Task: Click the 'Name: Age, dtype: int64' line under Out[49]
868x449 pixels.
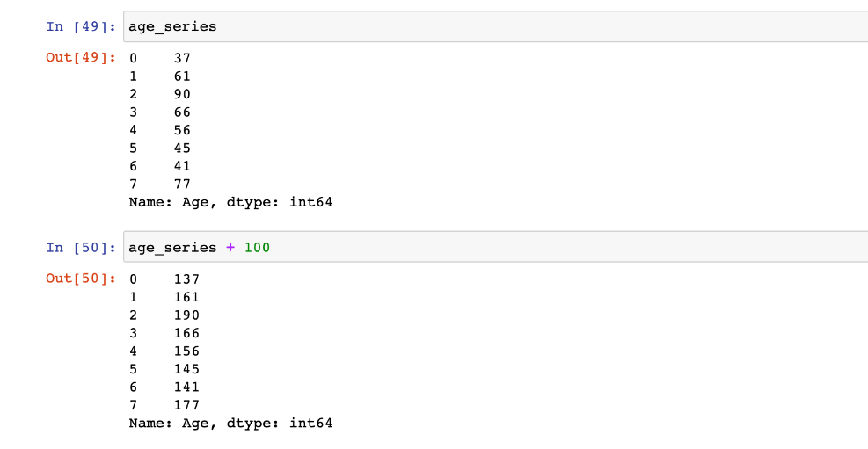Action: [230, 202]
